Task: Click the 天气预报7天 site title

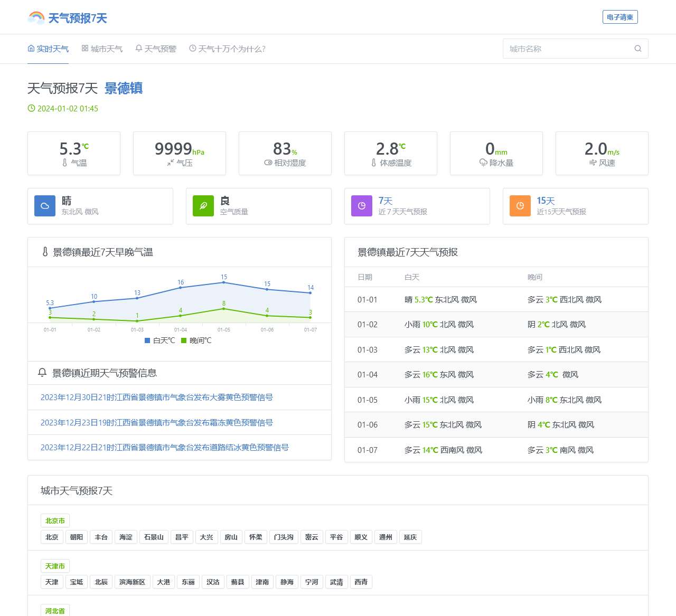Action: coord(78,18)
